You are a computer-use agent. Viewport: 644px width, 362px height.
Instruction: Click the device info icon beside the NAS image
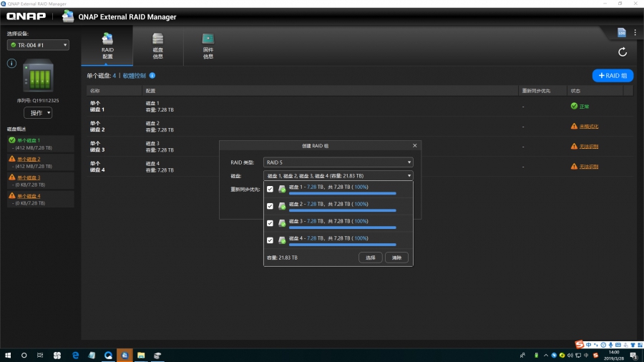[x=11, y=63]
